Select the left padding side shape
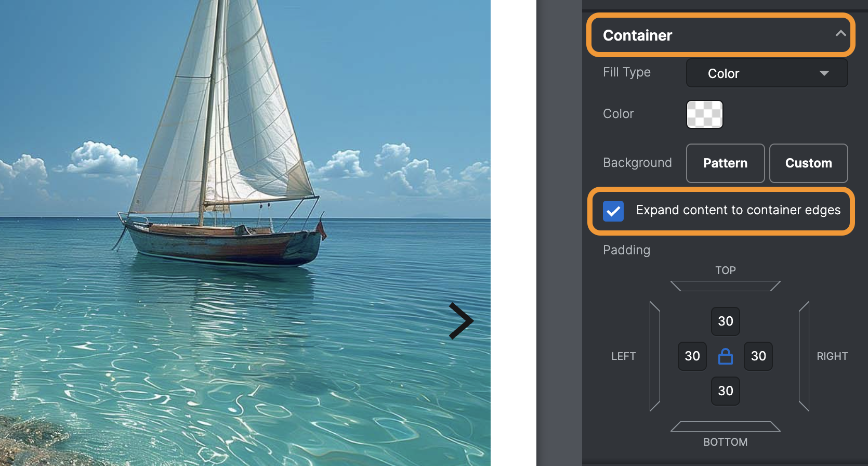This screenshot has height=466, width=868. [655, 356]
